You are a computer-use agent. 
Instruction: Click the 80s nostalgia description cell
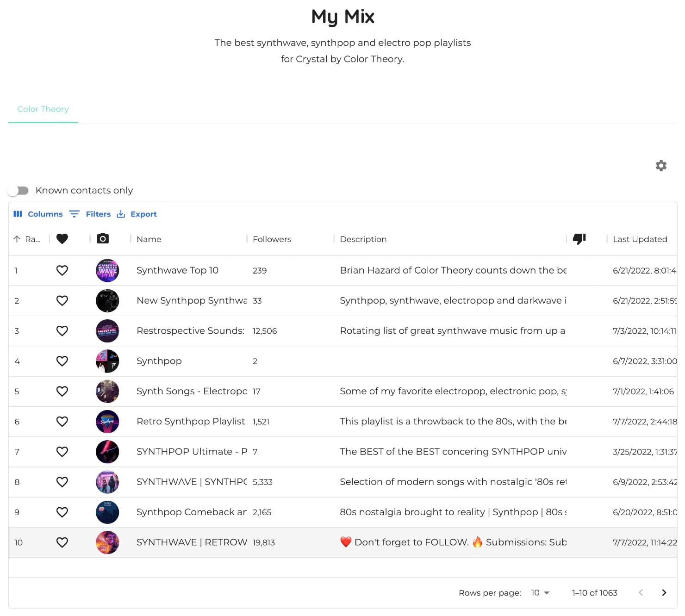pyautogui.click(x=453, y=512)
